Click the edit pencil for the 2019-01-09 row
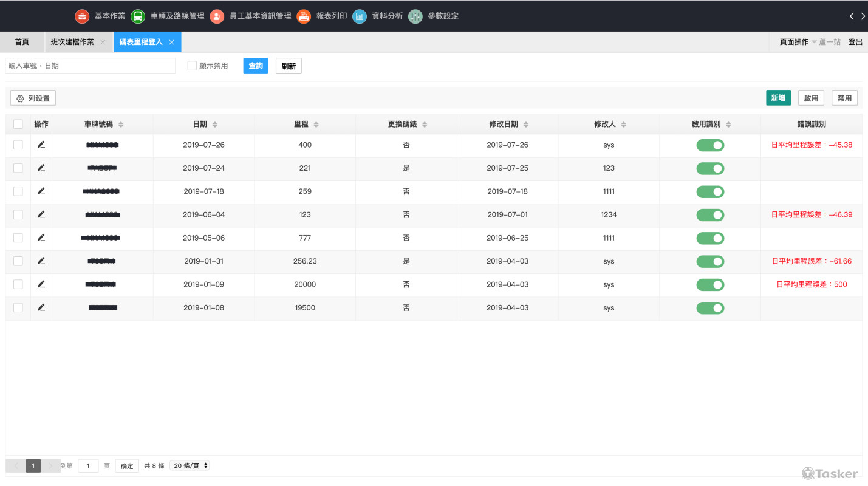This screenshot has width=868, height=486. (41, 284)
